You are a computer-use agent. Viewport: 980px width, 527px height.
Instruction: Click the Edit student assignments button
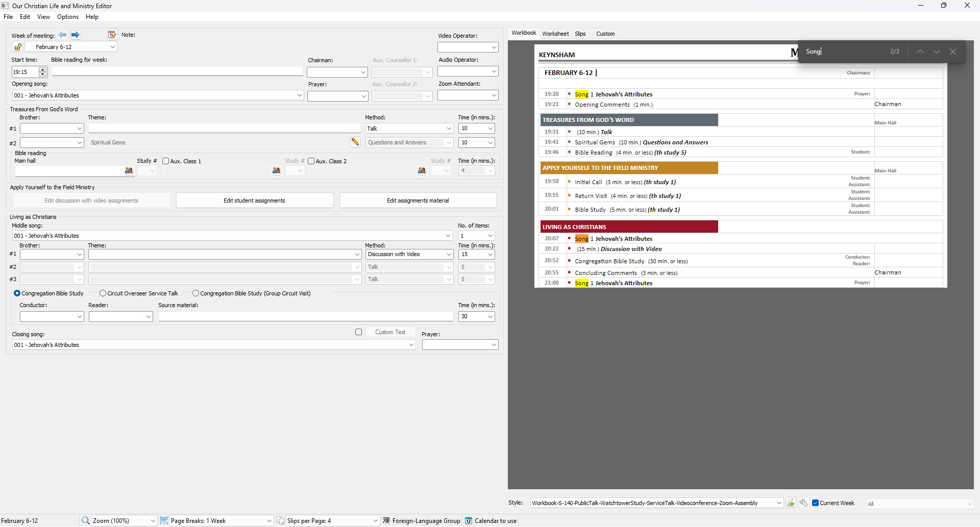(x=254, y=200)
